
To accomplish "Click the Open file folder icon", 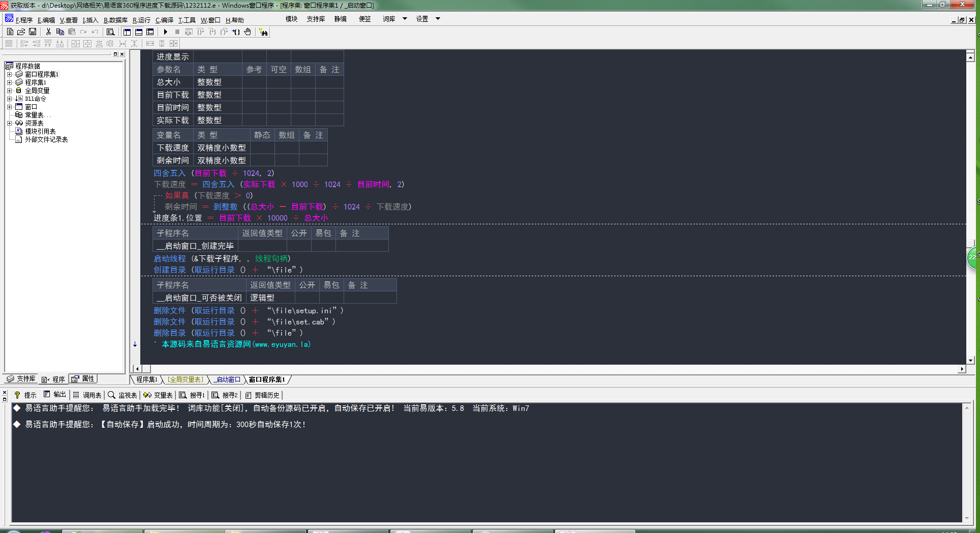I will coord(21,32).
